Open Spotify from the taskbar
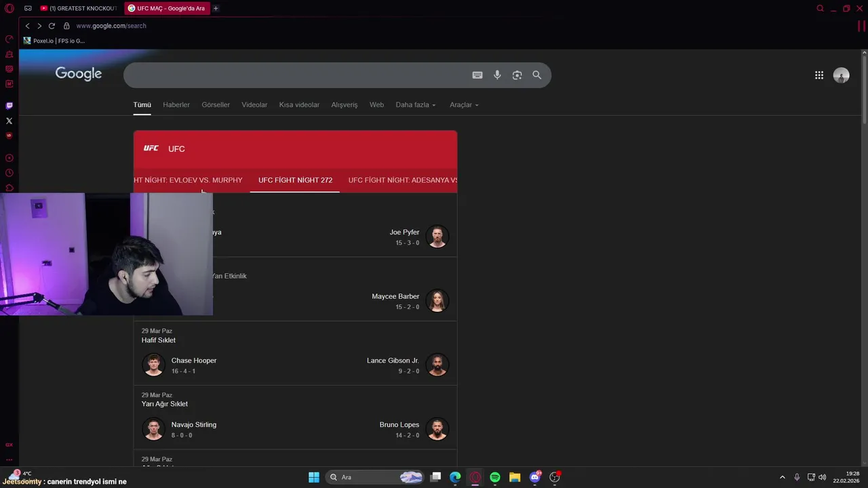 (495, 477)
